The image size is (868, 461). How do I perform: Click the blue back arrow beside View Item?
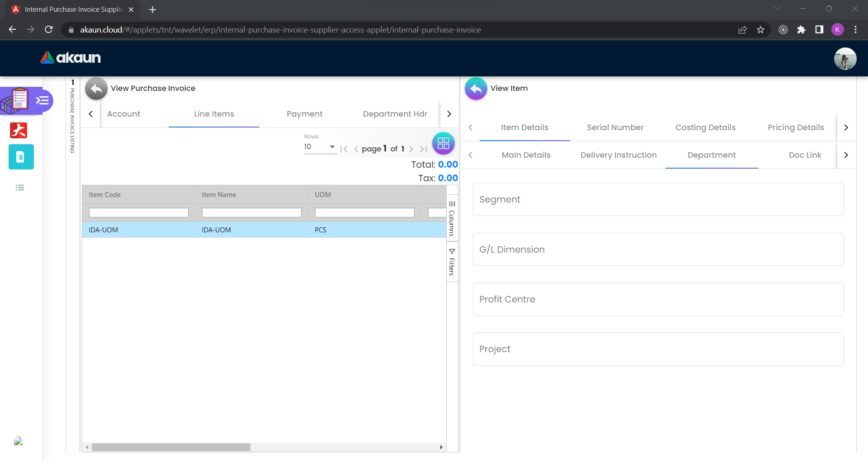[x=476, y=89]
